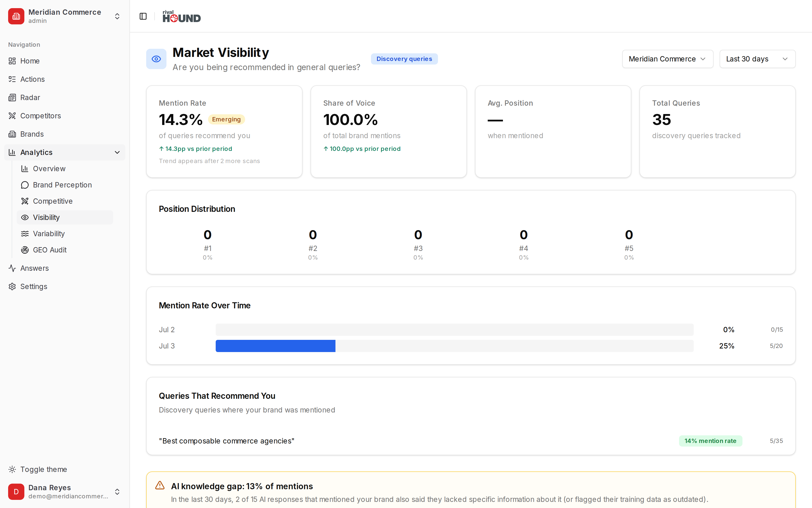
Task: Click the Share of Voice card
Action: click(388, 131)
